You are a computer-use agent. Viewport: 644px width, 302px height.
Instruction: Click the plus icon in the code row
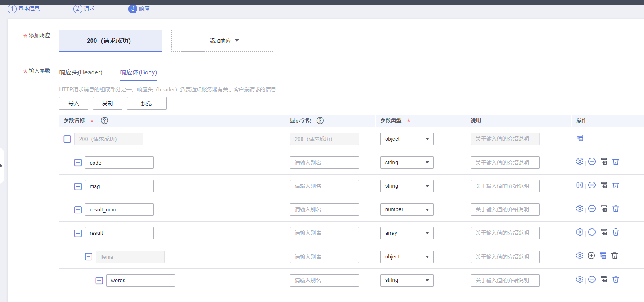pos(592,162)
